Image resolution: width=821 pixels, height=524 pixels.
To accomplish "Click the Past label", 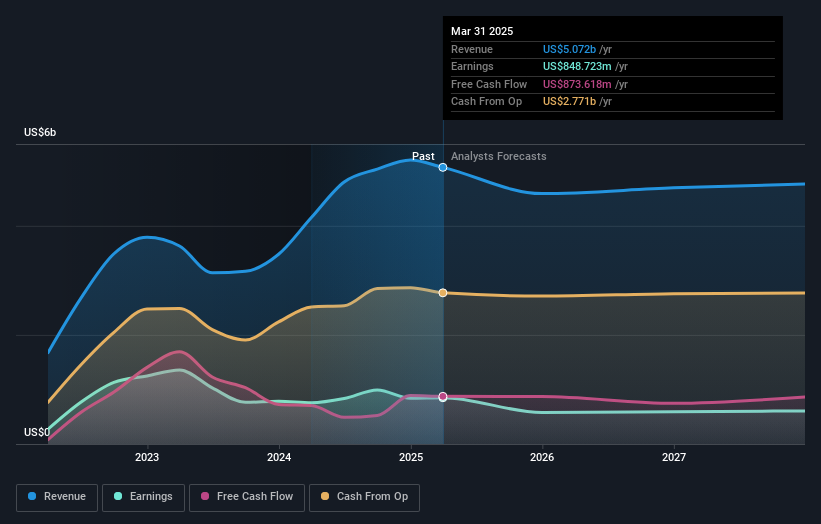I will point(423,157).
